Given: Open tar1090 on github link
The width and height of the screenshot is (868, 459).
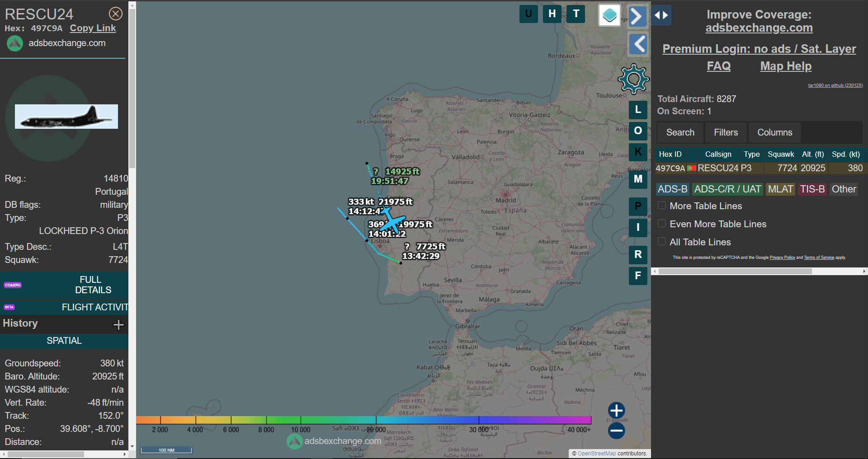Looking at the screenshot, I should tap(835, 85).
